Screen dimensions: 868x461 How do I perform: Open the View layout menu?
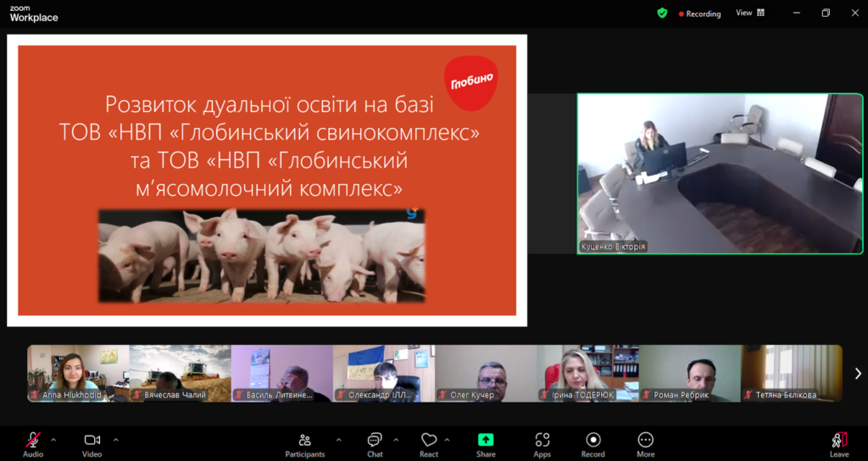[x=749, y=14]
